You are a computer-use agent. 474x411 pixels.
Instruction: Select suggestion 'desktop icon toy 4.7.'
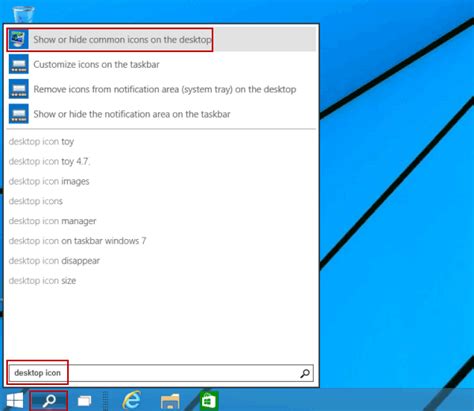pos(49,162)
